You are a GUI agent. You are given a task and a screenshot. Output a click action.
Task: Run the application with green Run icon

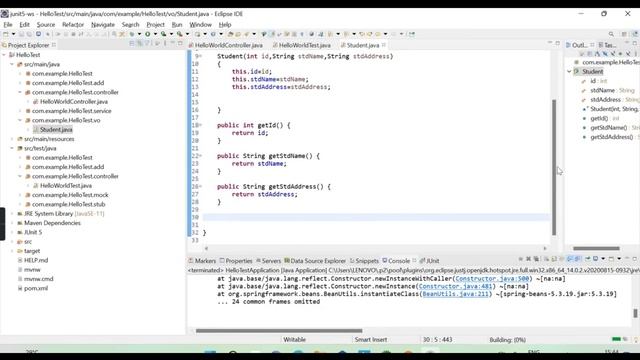(x=147, y=34)
